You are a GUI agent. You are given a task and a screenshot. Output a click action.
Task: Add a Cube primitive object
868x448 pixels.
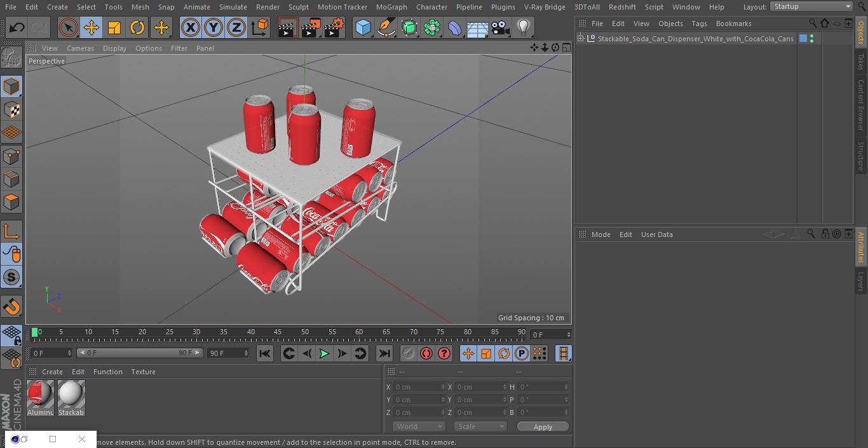pos(363,27)
